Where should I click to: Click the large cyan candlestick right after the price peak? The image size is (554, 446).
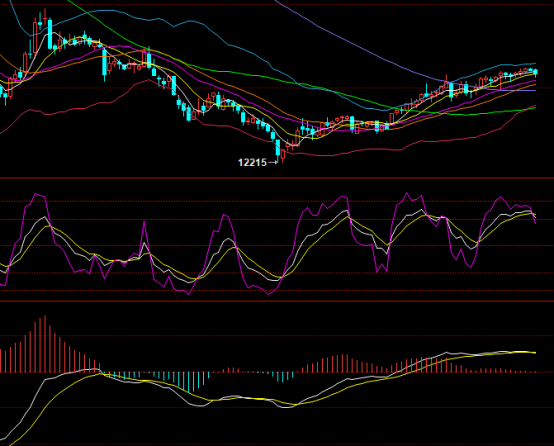tap(50, 34)
